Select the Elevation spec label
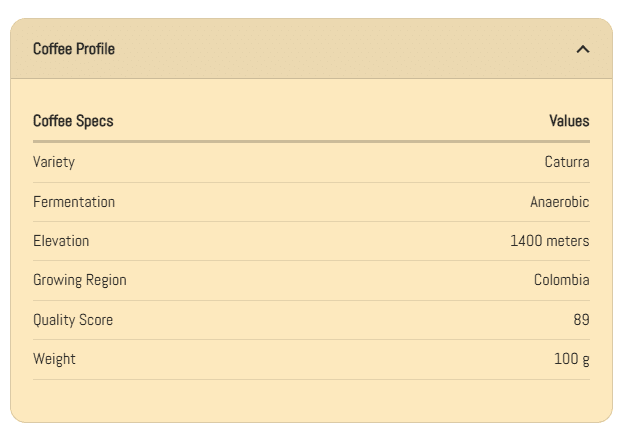This screenshot has width=618, height=429. 61,241
